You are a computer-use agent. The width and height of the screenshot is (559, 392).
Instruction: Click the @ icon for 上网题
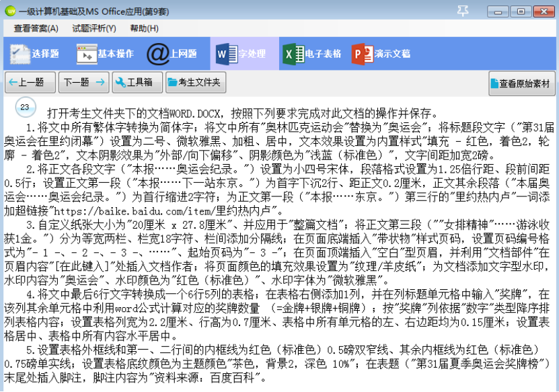pos(157,54)
